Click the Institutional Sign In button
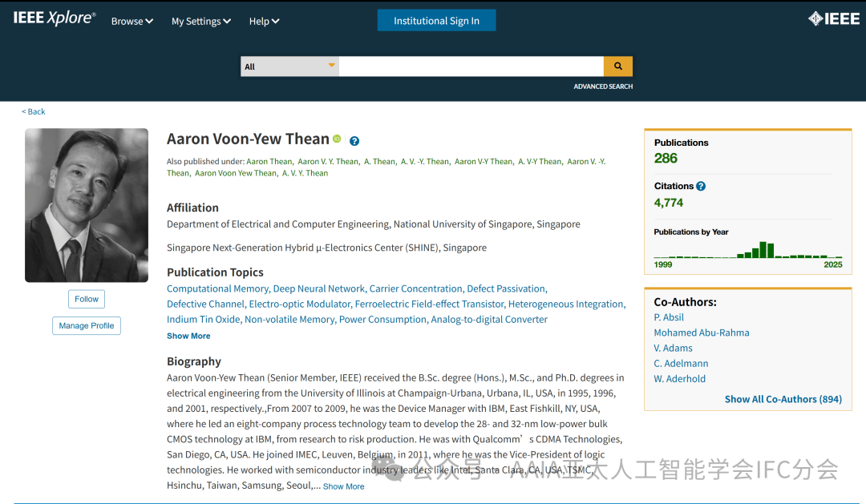This screenshot has height=504, width=866. [436, 21]
